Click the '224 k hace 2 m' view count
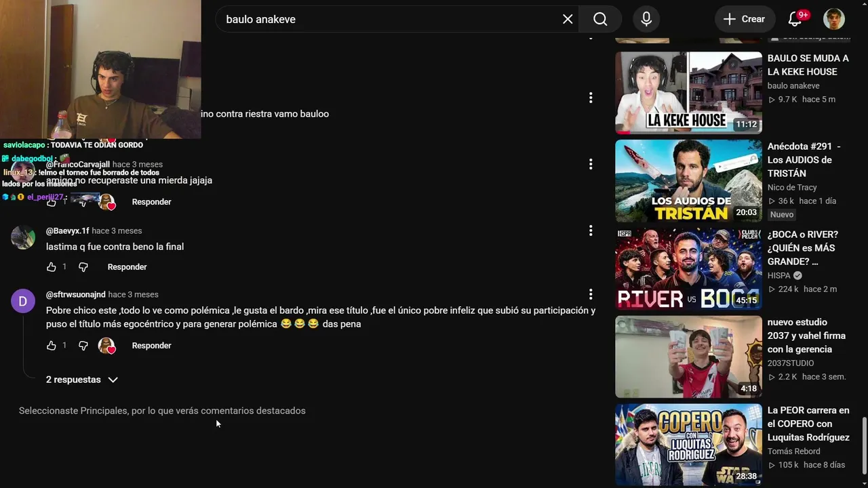Screen dimensions: 868x488 click(x=802, y=289)
